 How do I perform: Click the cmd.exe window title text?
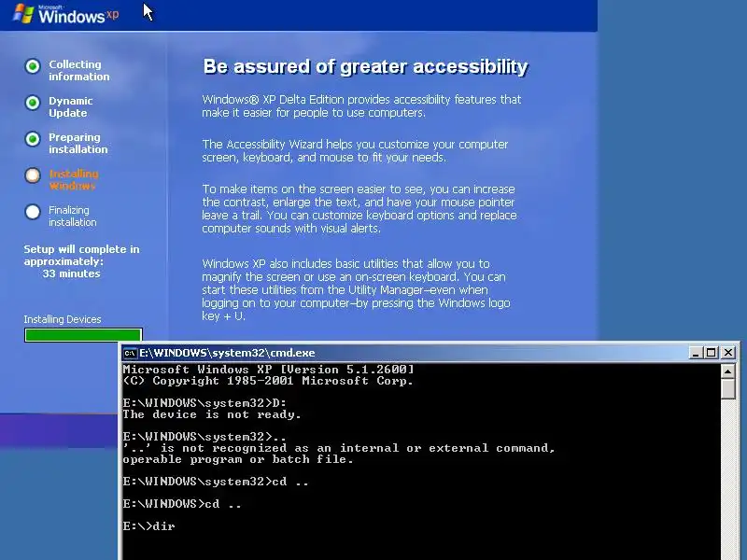(227, 353)
